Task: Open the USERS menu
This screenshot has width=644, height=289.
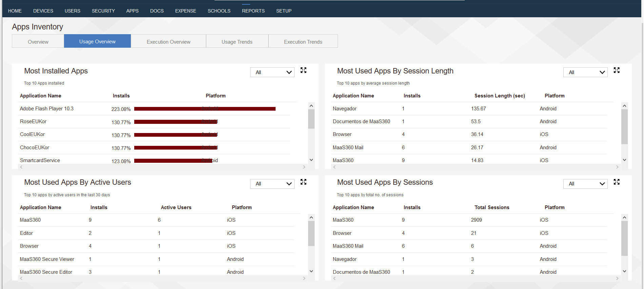Action: pos(73,11)
